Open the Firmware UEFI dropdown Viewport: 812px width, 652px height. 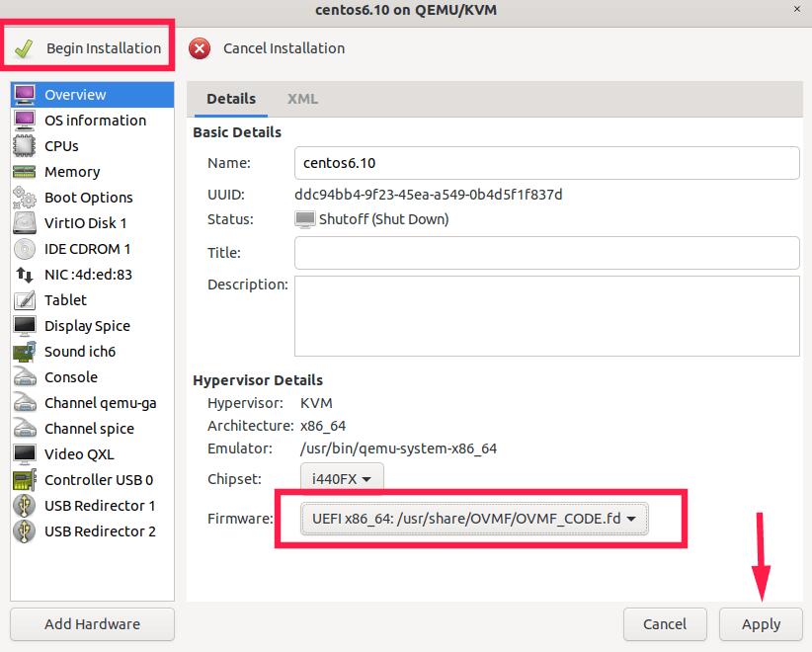474,519
